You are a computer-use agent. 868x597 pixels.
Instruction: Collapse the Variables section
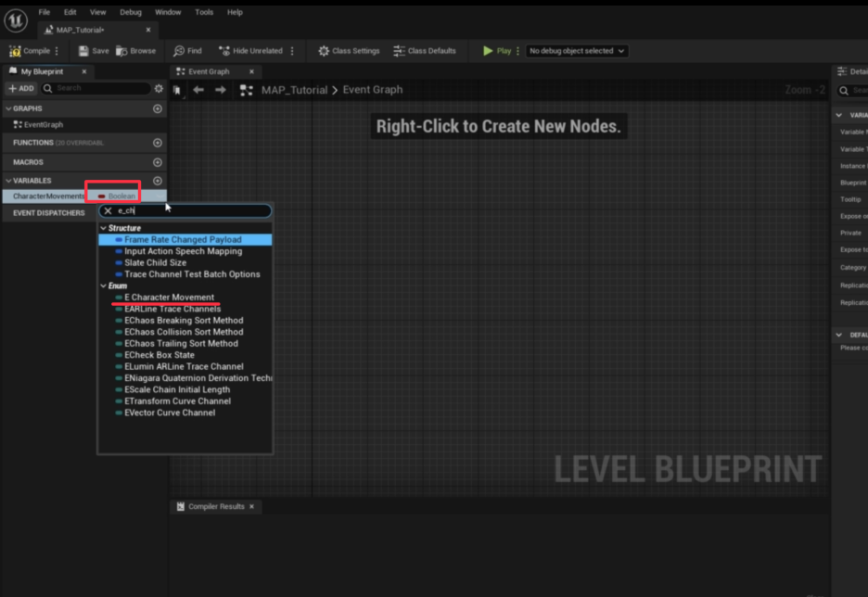(x=8, y=181)
